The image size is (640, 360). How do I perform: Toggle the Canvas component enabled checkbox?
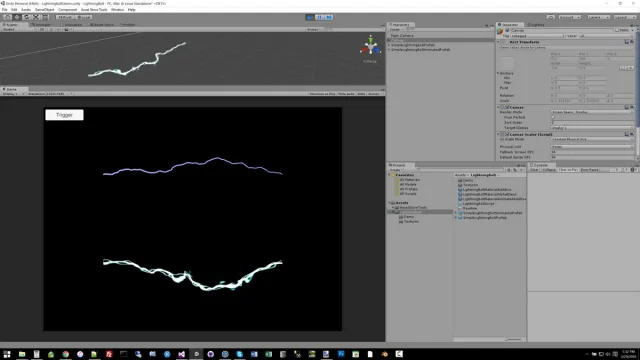pos(507,107)
